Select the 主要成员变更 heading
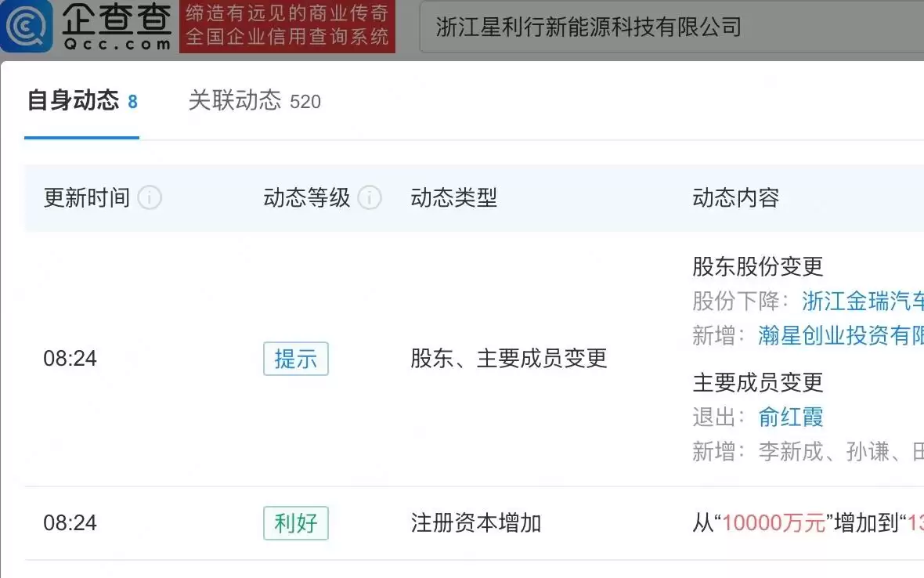 [757, 382]
